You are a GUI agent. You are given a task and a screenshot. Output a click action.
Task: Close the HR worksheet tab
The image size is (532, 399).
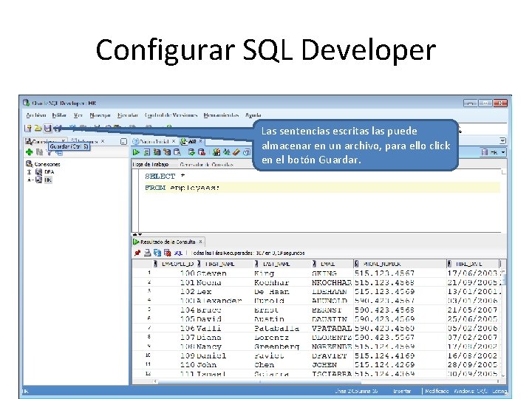click(x=200, y=141)
